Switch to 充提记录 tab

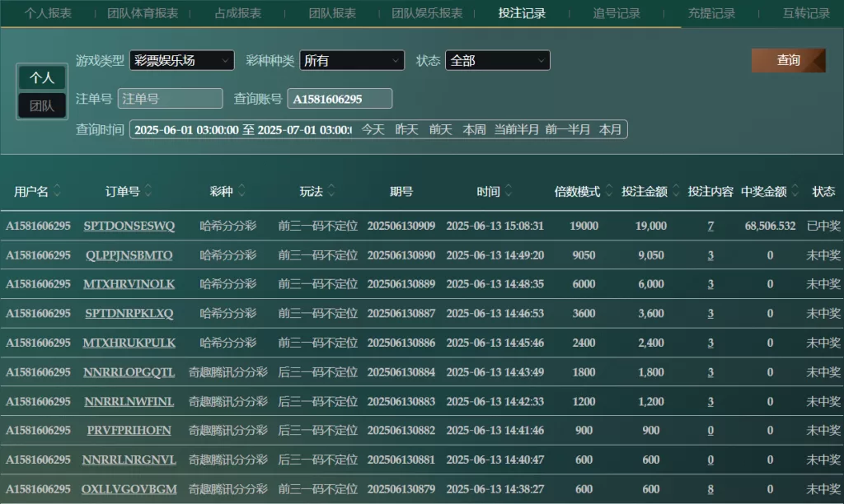point(711,13)
